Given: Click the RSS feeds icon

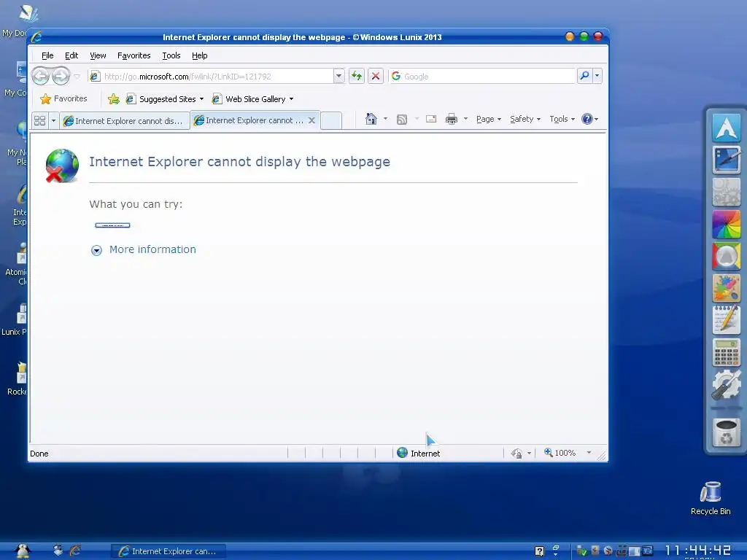Looking at the screenshot, I should coord(402,119).
